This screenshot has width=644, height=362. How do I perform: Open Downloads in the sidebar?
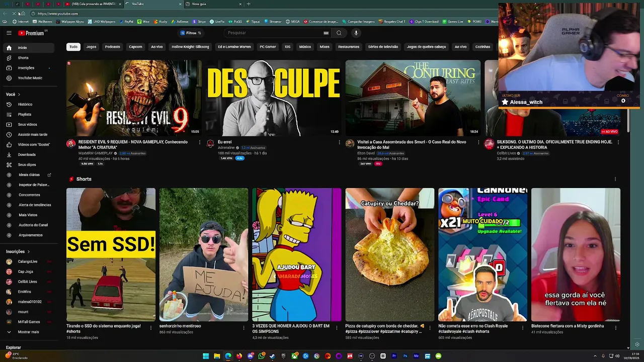tap(28, 154)
